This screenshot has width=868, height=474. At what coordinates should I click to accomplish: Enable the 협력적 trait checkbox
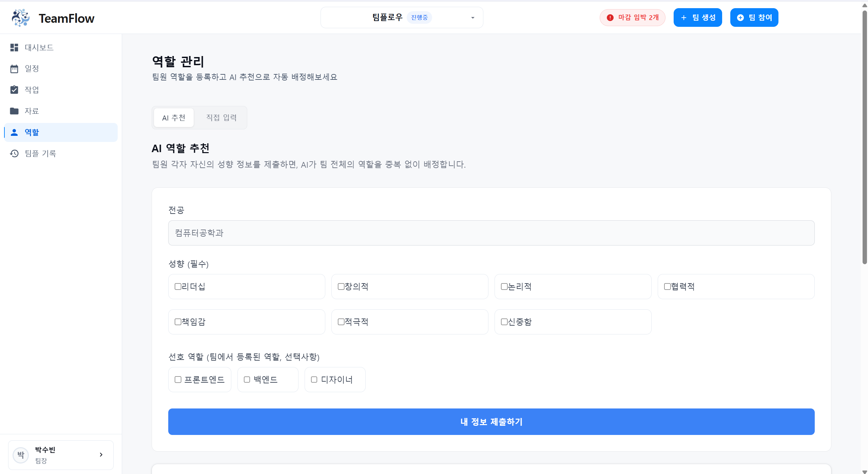click(x=667, y=287)
